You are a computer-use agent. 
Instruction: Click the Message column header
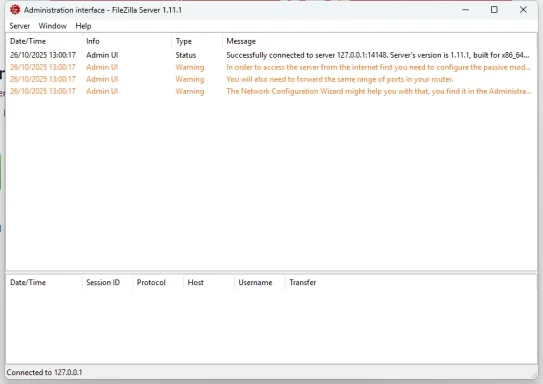(379, 41)
